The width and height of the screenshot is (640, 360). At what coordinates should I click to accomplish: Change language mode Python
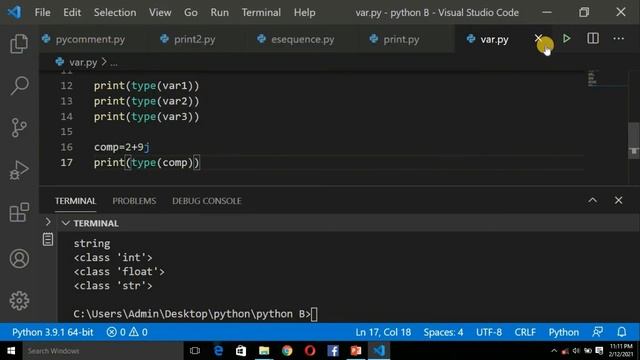click(x=563, y=332)
